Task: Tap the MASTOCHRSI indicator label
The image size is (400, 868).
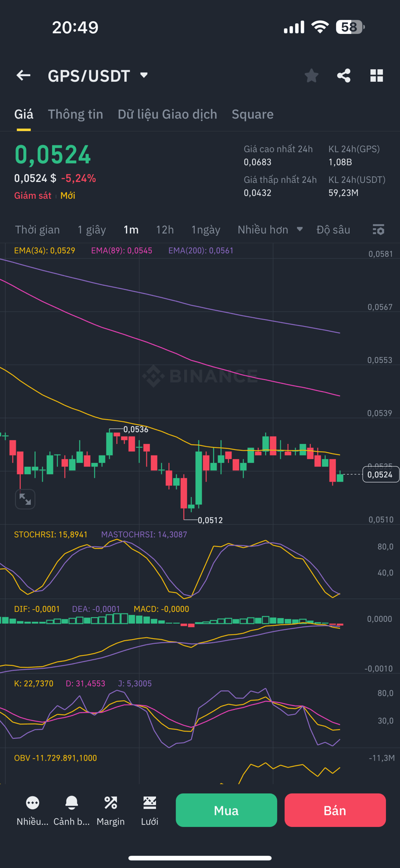Action: tap(144, 535)
